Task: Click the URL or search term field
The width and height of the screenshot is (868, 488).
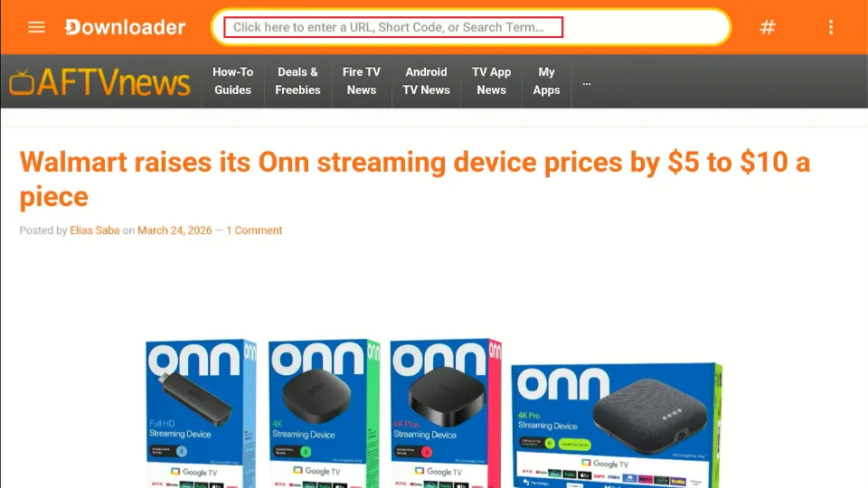Action: coord(393,27)
